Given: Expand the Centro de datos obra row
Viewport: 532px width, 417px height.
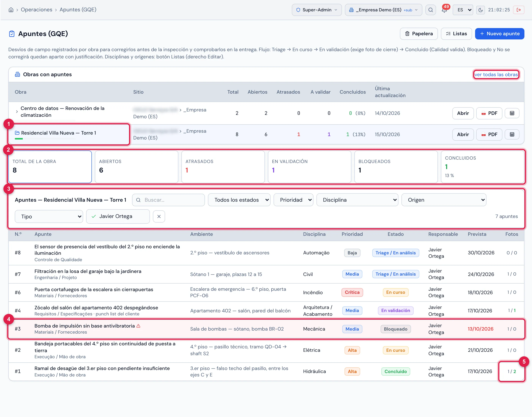Looking at the screenshot, I should pyautogui.click(x=17, y=112).
